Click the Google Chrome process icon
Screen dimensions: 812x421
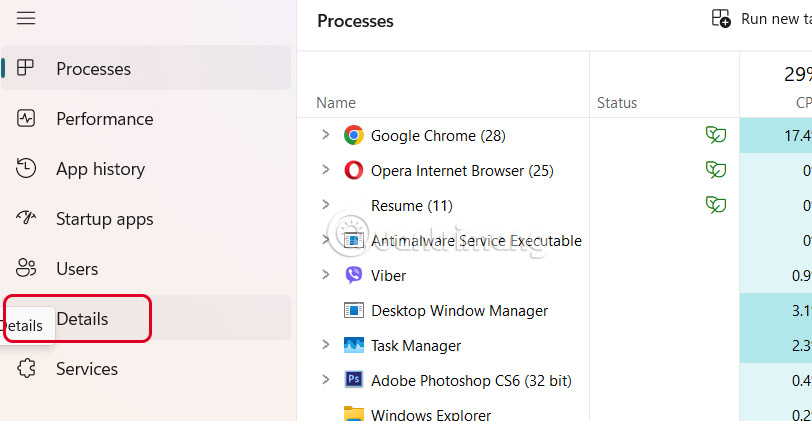click(353, 135)
